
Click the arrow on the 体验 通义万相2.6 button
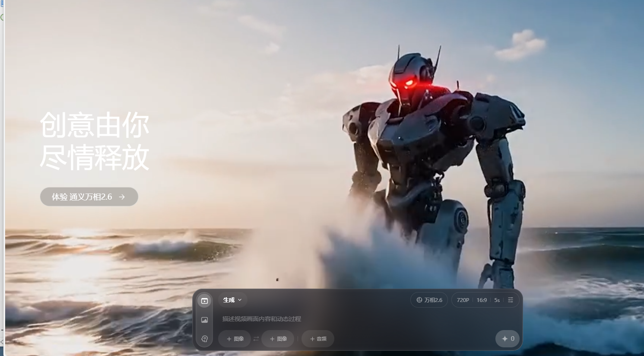click(122, 197)
